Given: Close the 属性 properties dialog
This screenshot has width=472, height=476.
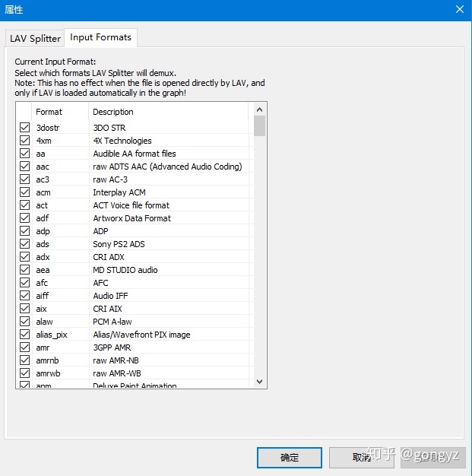Looking at the screenshot, I should [x=459, y=9].
